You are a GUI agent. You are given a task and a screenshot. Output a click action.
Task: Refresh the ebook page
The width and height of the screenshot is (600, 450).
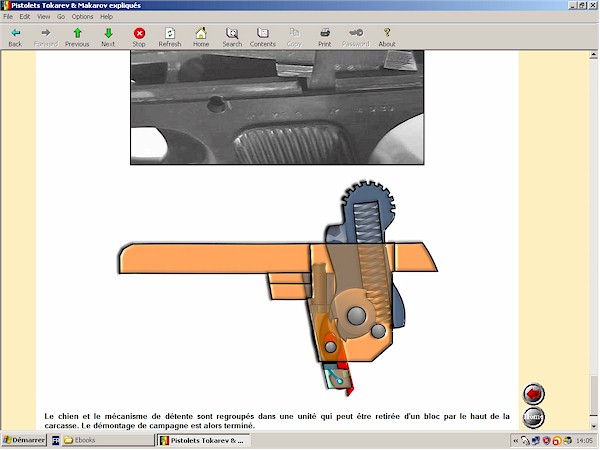pyautogui.click(x=170, y=37)
